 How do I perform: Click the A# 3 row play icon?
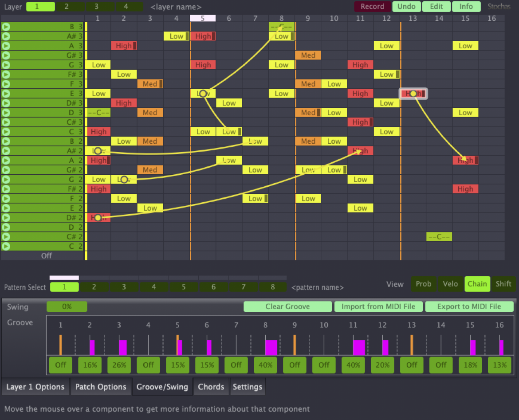coord(6,36)
